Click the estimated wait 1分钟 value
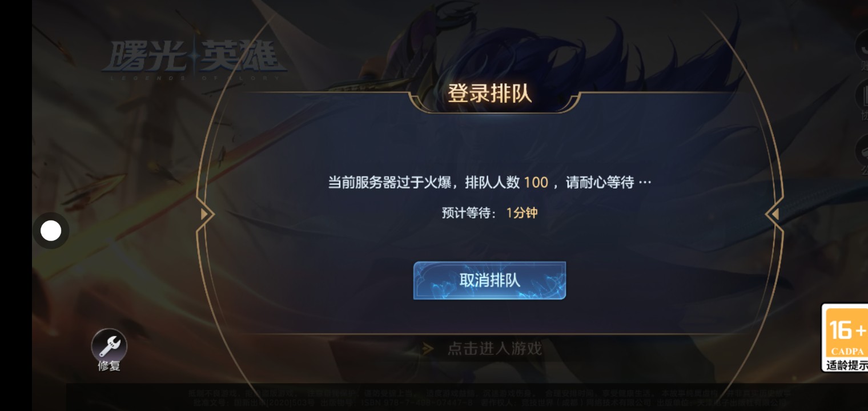 click(x=522, y=213)
